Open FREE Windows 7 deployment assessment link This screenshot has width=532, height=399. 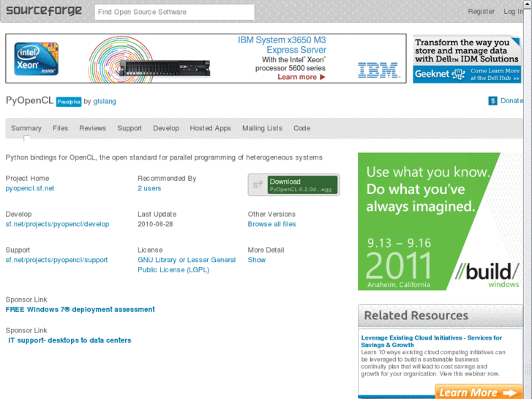point(80,310)
